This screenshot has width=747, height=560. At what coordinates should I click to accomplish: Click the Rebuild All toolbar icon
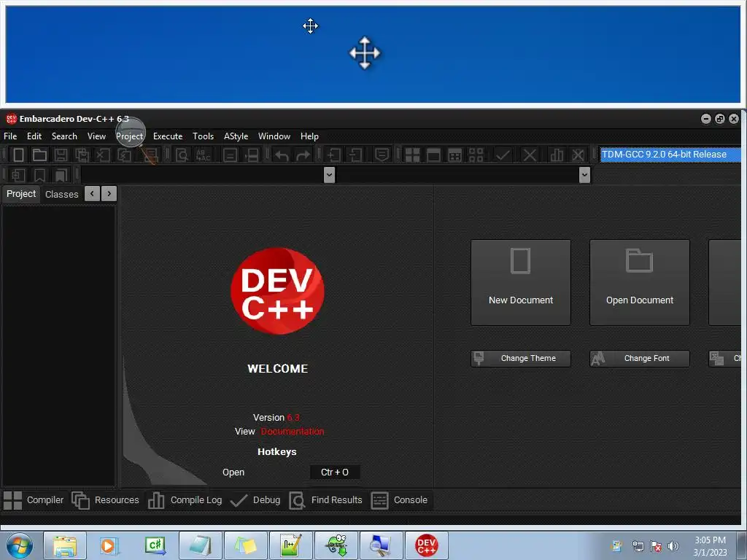tap(476, 155)
